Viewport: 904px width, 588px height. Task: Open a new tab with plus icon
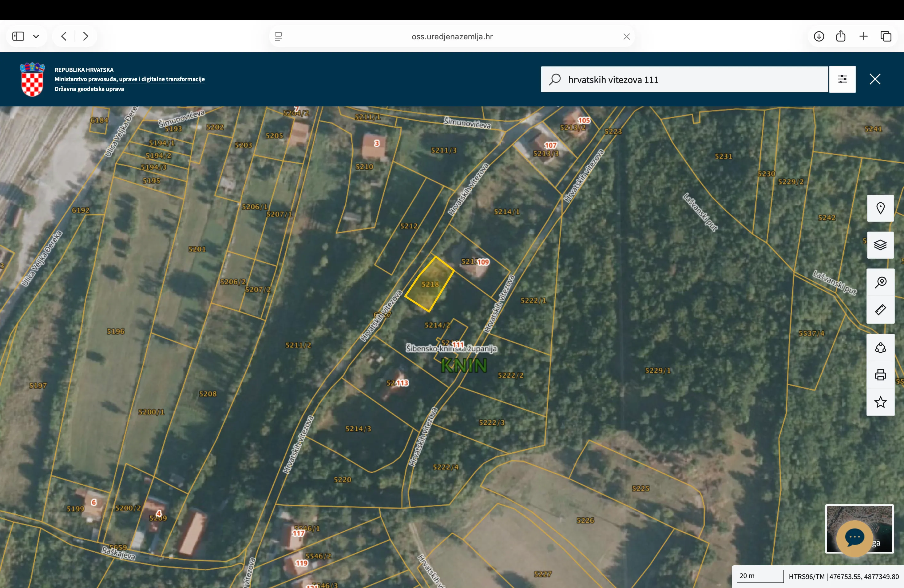tap(863, 37)
